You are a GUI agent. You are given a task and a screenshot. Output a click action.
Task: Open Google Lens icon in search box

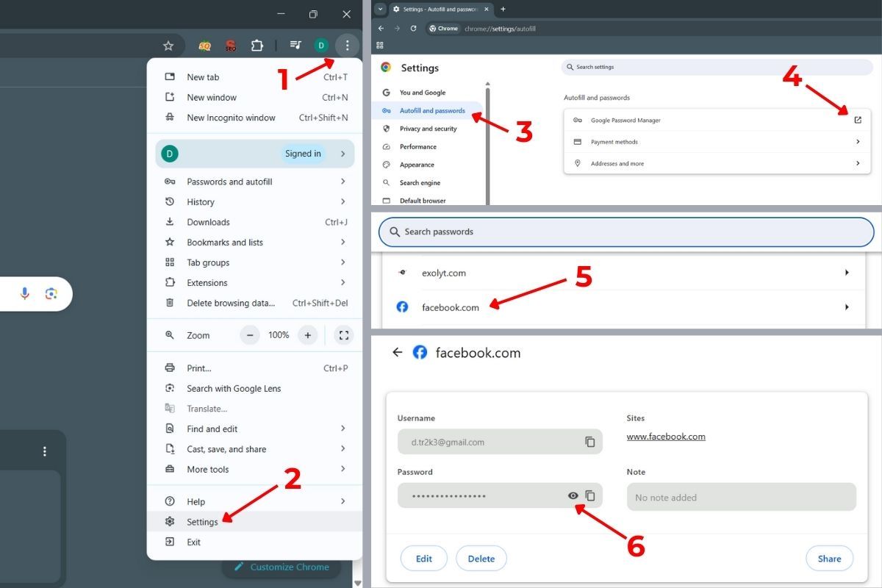pos(51,293)
